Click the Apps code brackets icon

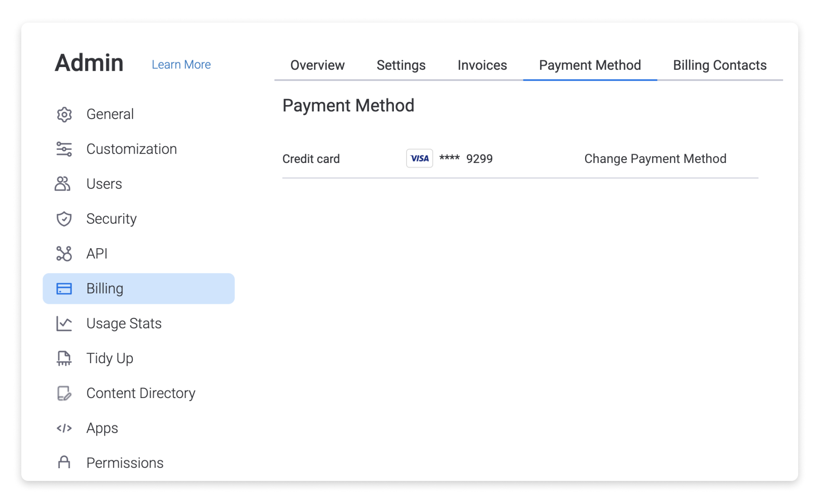[x=64, y=428]
